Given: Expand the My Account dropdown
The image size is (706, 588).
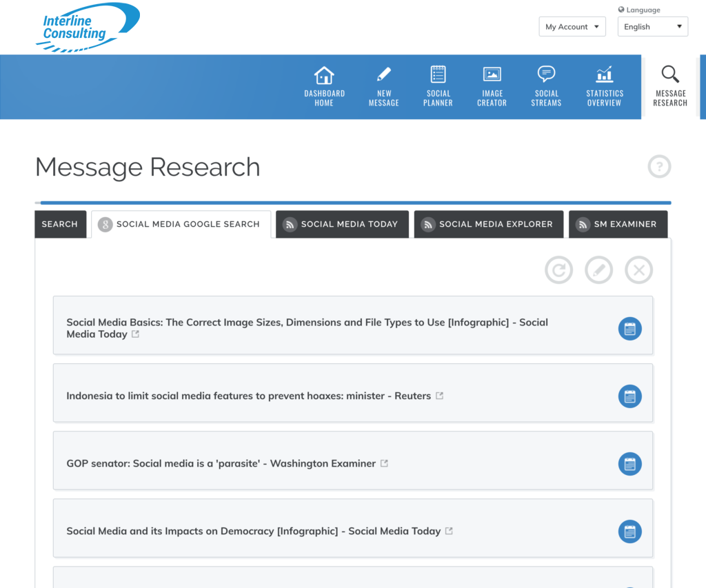Looking at the screenshot, I should (572, 27).
